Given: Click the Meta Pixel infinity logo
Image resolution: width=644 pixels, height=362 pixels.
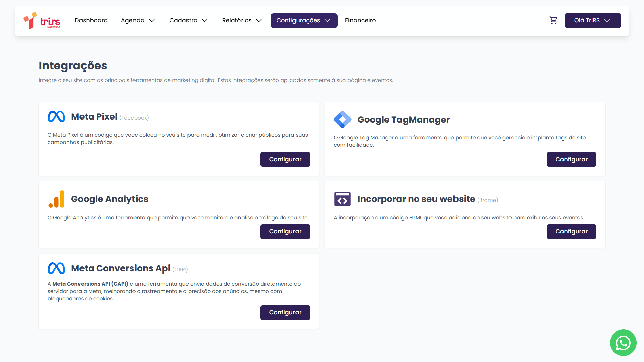Looking at the screenshot, I should [56, 117].
